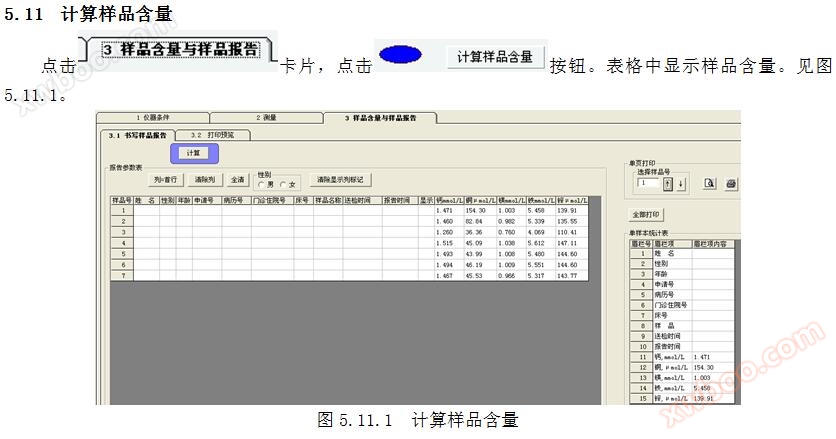Image resolution: width=836 pixels, height=439 pixels.
Task: Select the 女 (female) radio button
Action: pyautogui.click(x=283, y=184)
